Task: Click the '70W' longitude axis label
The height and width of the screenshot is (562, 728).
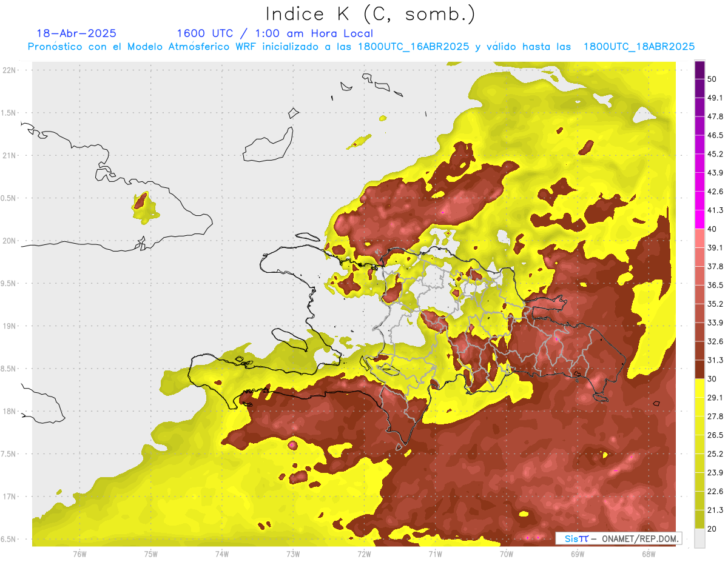Action: coord(507,554)
